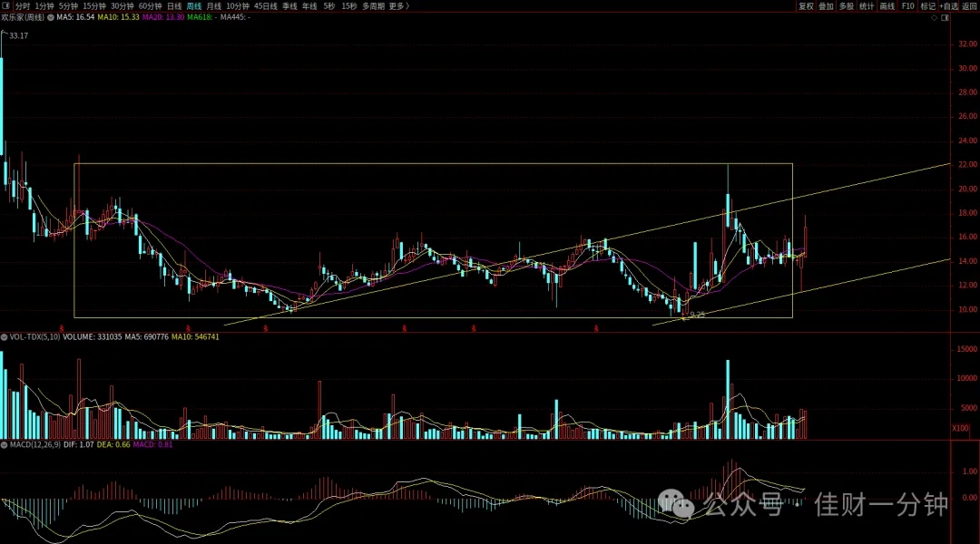Viewport: 980px width, 544px height.
Task: Switch chart to 月线 monthly view
Action: point(214,6)
